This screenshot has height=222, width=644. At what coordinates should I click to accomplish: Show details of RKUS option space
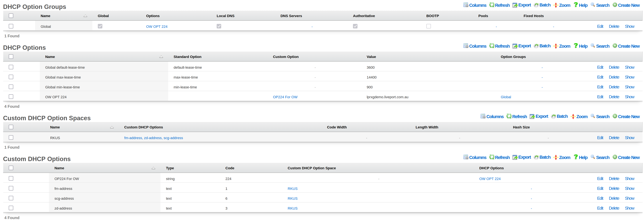629,138
